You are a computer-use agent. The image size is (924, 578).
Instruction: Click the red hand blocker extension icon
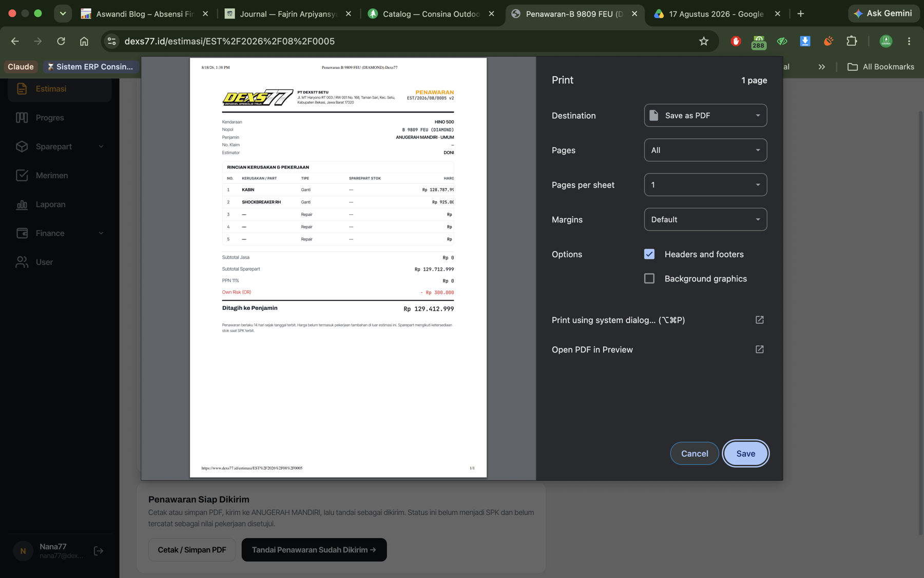736,41
